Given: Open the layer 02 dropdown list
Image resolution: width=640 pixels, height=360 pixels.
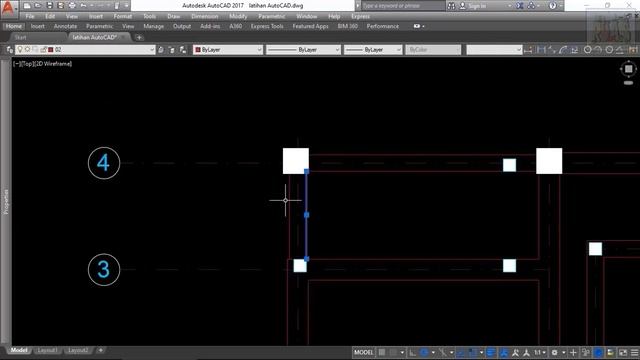Looking at the screenshot, I should tap(151, 50).
